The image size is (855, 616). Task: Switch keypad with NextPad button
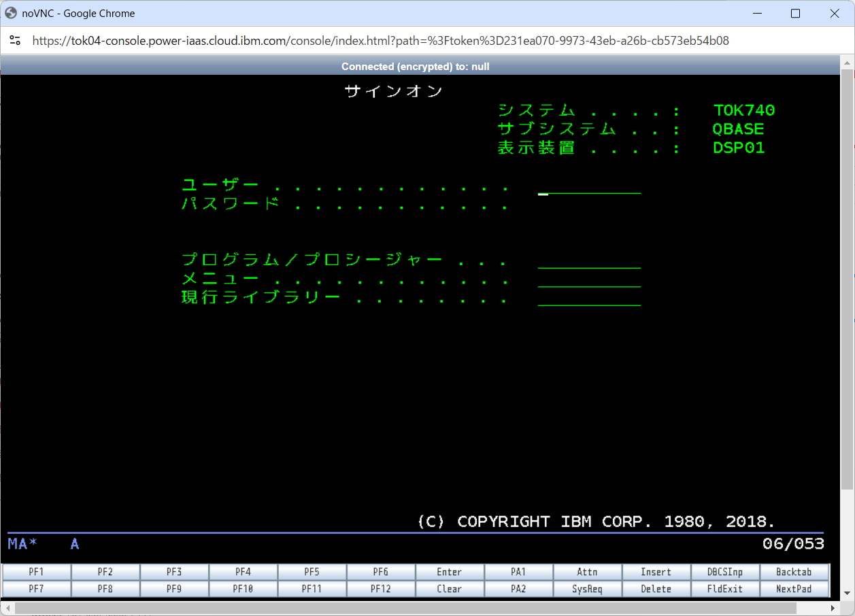coord(794,589)
